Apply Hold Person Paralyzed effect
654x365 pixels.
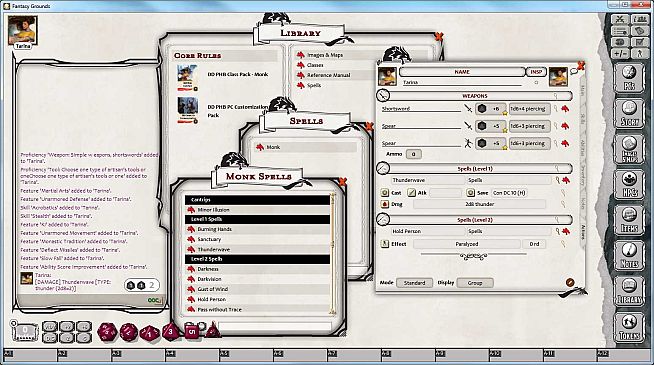pos(385,244)
